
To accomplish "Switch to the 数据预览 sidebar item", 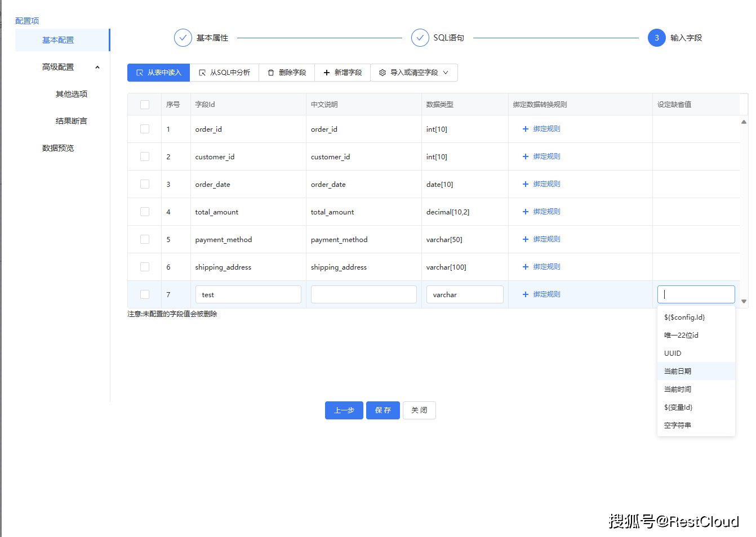I will (58, 147).
